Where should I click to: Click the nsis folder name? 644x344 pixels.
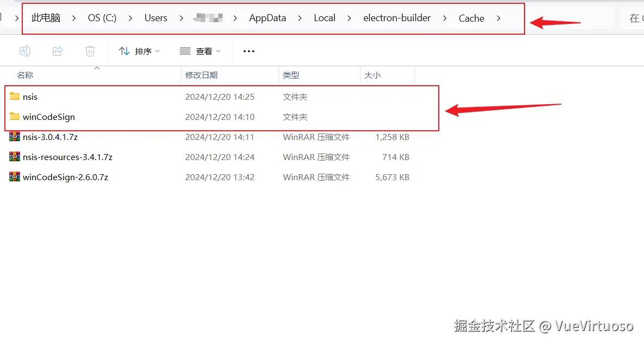(x=30, y=97)
